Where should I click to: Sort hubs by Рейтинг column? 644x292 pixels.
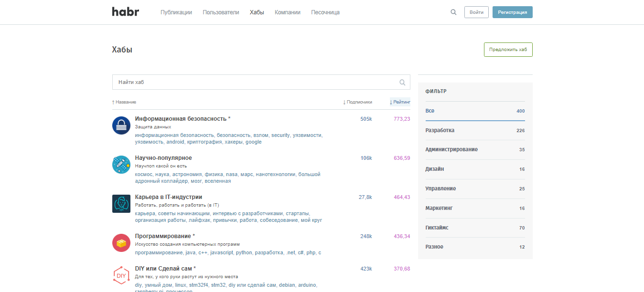tap(401, 102)
